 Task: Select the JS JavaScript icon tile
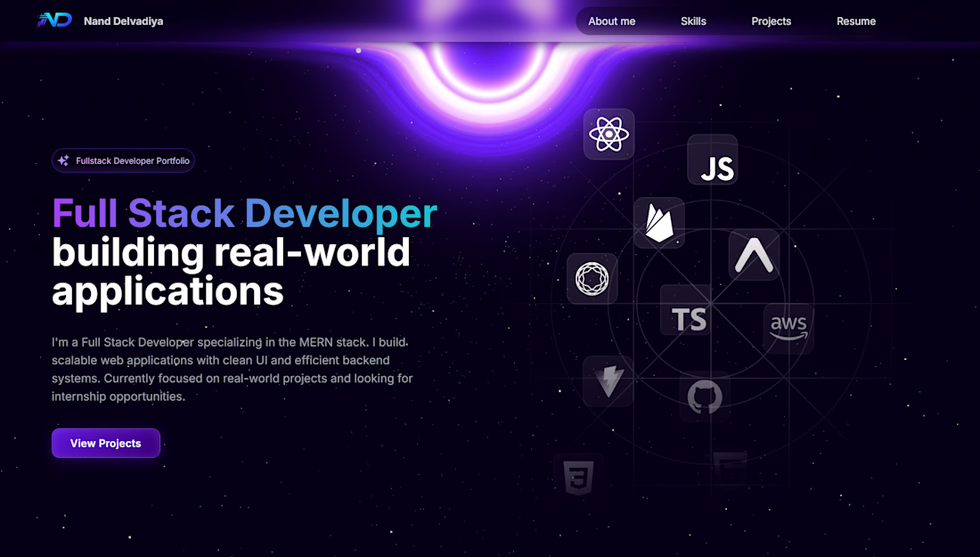coord(713,160)
